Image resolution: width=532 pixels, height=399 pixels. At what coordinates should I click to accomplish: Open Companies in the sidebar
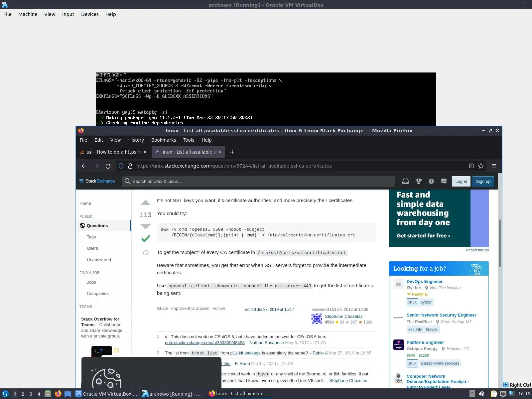(x=98, y=293)
